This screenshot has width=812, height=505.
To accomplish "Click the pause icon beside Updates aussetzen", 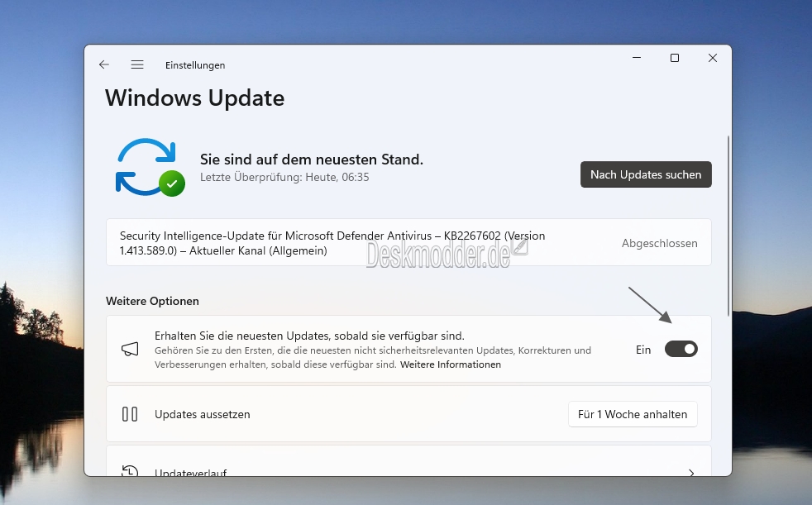I will pyautogui.click(x=130, y=414).
